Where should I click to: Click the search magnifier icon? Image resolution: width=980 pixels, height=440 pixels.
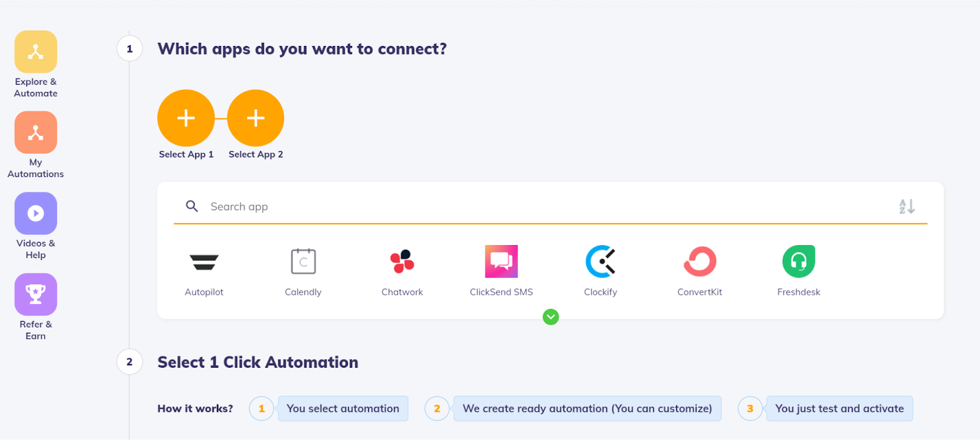tap(192, 207)
